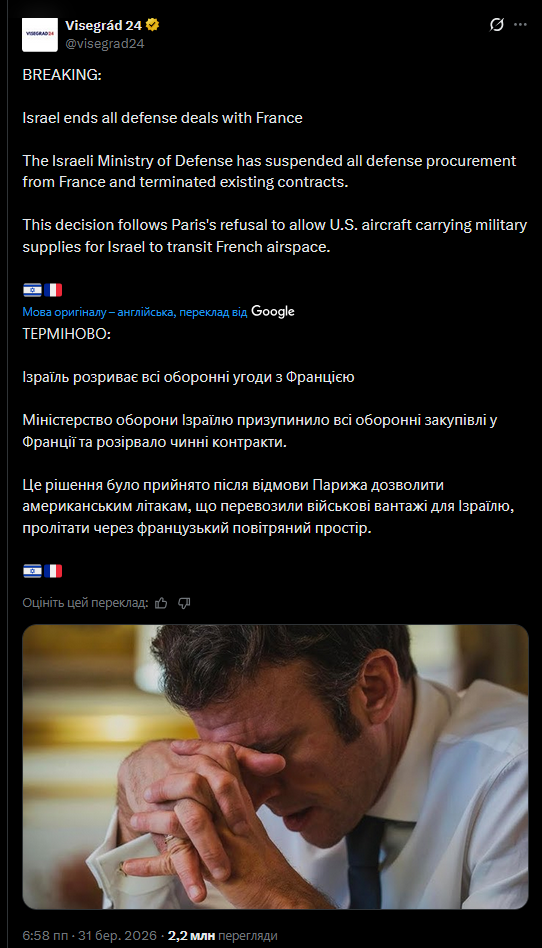Click the 'ТЕРМІНОВО:' translated heading
The height and width of the screenshot is (948, 542).
click(x=67, y=334)
